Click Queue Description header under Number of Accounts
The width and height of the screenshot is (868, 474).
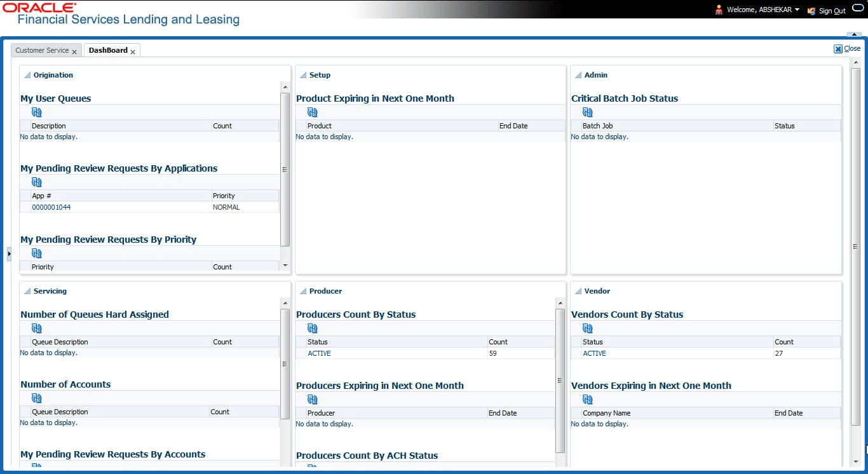click(119, 412)
